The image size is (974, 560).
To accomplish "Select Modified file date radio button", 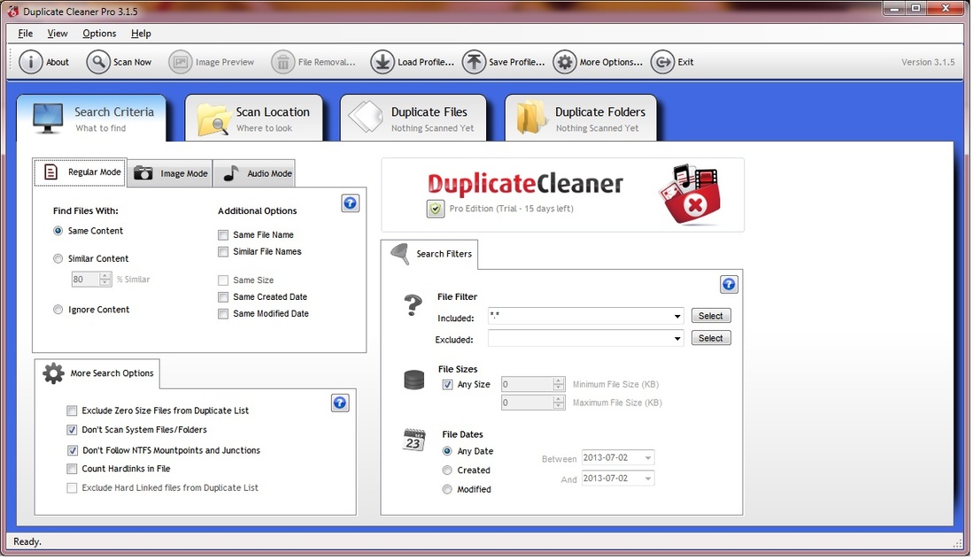I will 447,490.
